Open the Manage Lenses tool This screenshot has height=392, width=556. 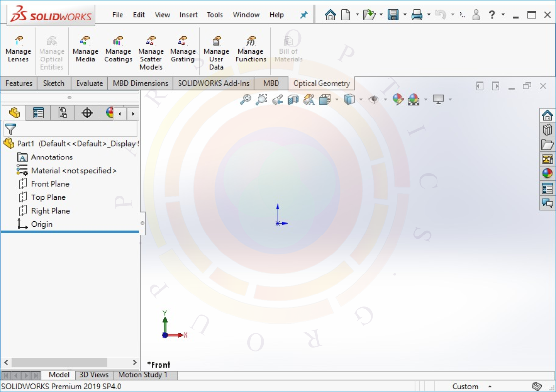(18, 49)
